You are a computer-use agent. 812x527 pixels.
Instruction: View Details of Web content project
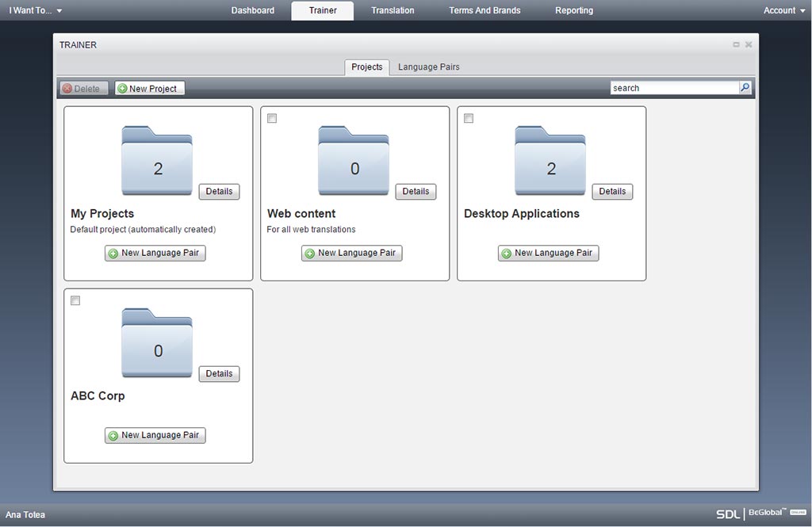(x=416, y=192)
